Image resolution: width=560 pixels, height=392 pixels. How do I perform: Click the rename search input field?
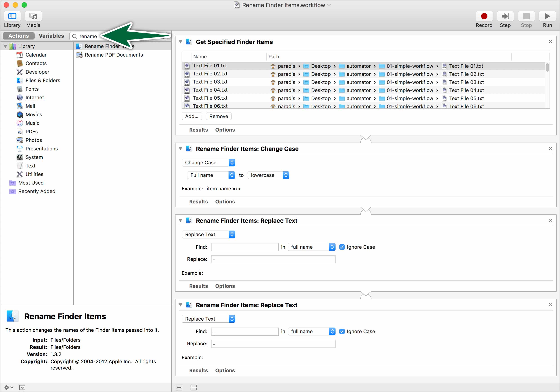click(x=121, y=36)
